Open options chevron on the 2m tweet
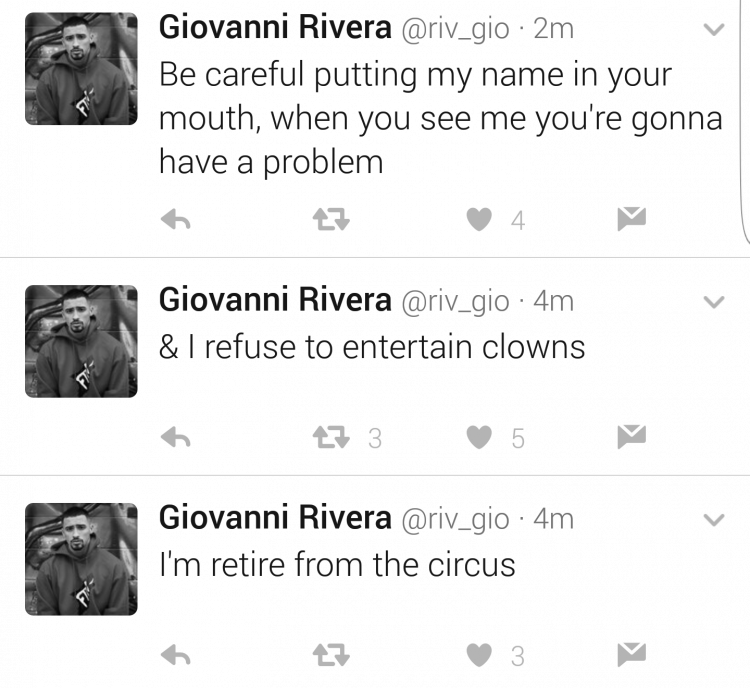Screen dimensions: 750x688 pyautogui.click(x=714, y=30)
